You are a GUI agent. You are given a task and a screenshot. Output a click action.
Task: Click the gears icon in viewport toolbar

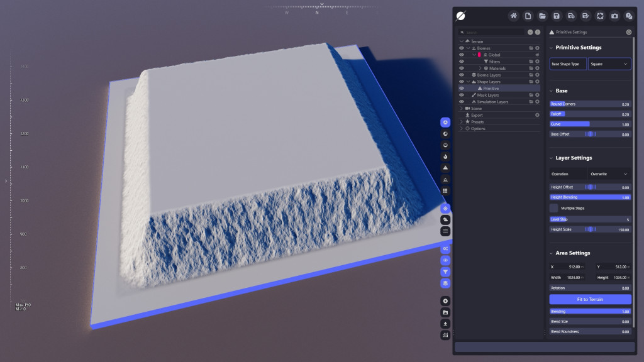(445, 249)
